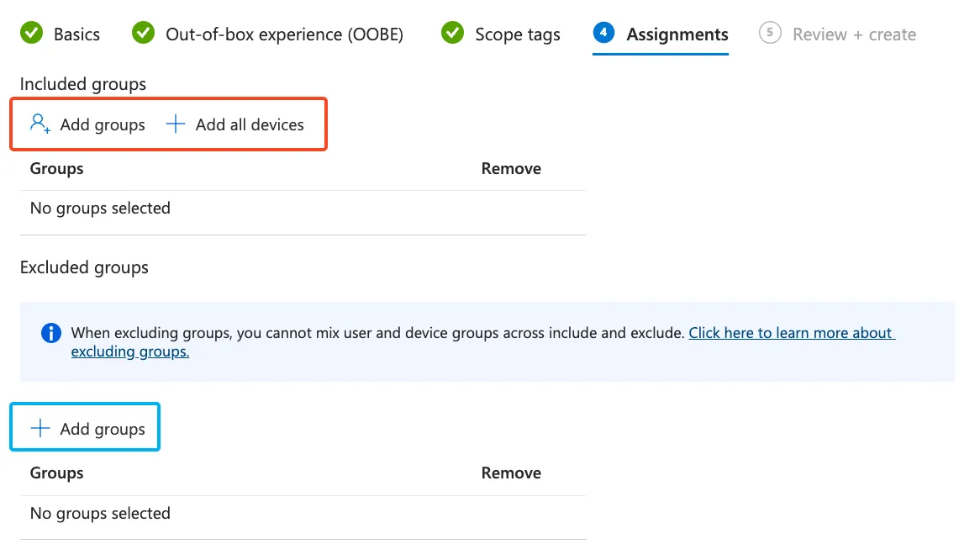Open the learn more about excluding groups link
Image resolution: width=980 pixels, height=560 pixels.
coord(792,333)
